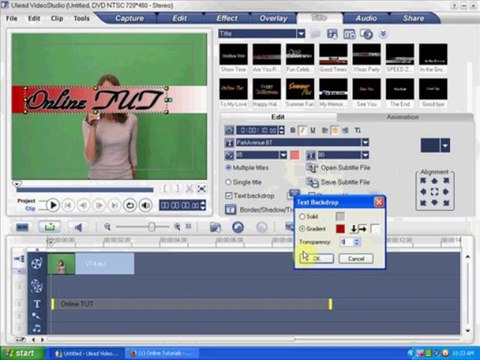This screenshot has width=480, height=360.
Task: Toggle the repeat playback button
Action: (130, 205)
